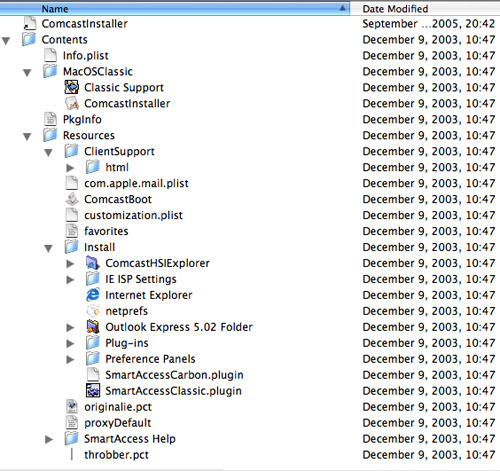The width and height of the screenshot is (500, 471).
Task: Select the throbber.pct file
Action: coord(116,455)
